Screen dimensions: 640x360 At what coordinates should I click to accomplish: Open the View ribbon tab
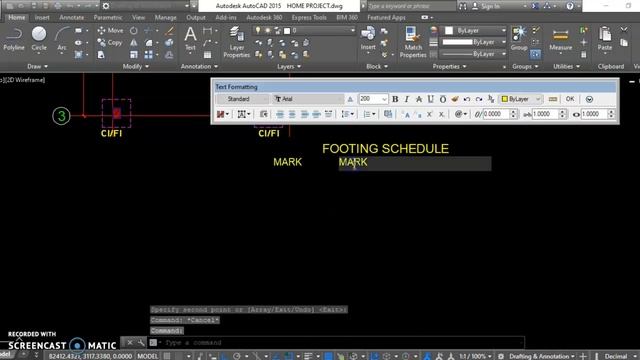138,18
